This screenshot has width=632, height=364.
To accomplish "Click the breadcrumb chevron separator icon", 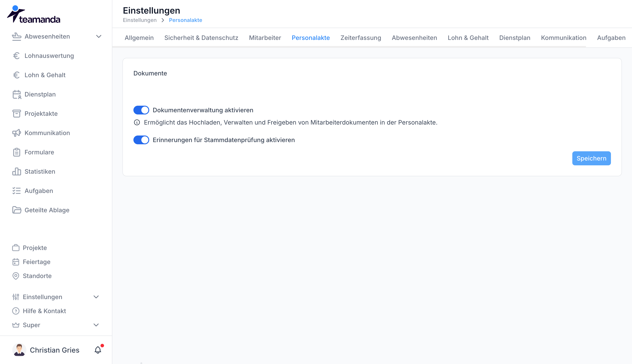I will [163, 20].
